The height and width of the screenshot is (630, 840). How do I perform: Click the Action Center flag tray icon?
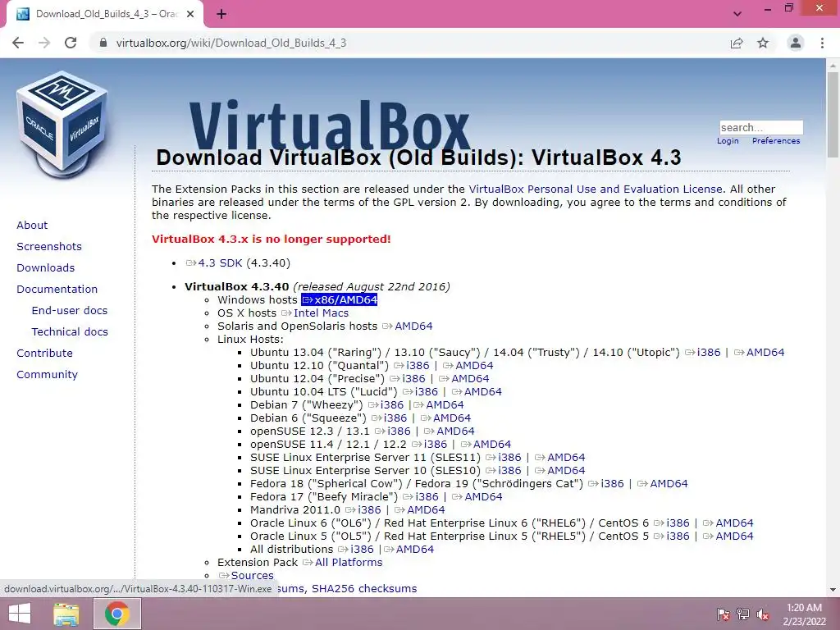pos(723,614)
